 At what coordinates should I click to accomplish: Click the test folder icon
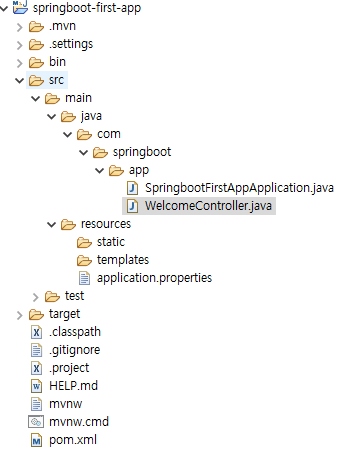pos(52,296)
